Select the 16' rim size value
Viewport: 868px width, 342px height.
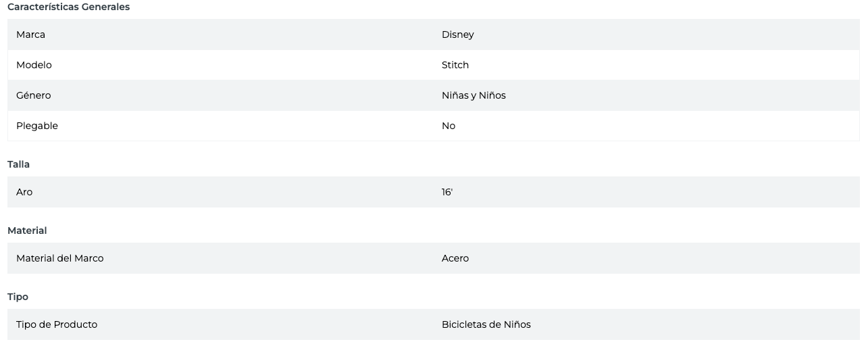pyautogui.click(x=446, y=192)
